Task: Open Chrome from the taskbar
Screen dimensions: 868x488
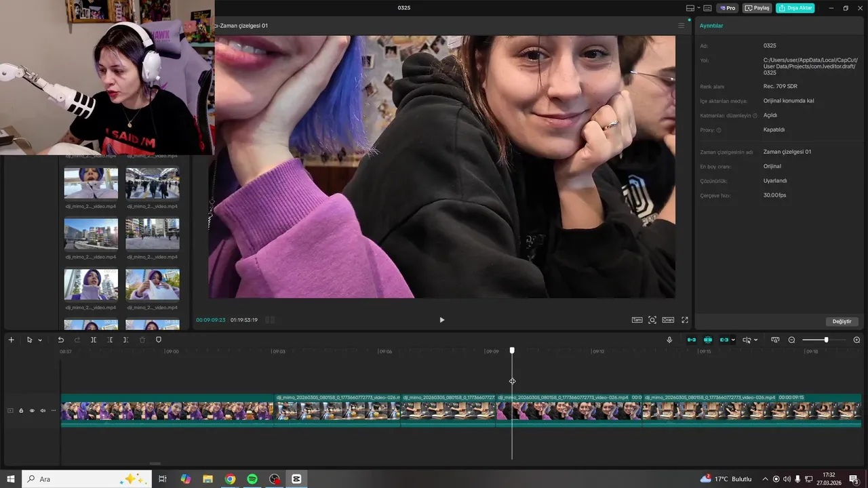Action: coord(231,479)
